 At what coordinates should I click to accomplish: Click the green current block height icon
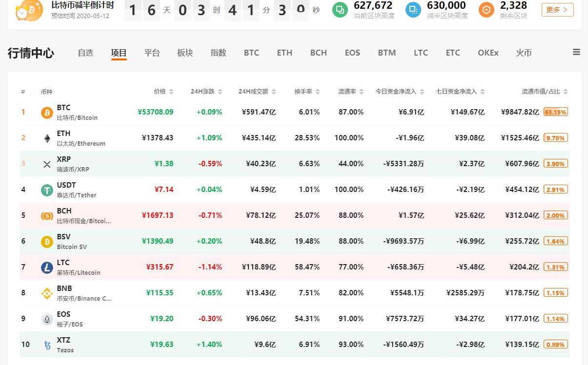pos(340,10)
